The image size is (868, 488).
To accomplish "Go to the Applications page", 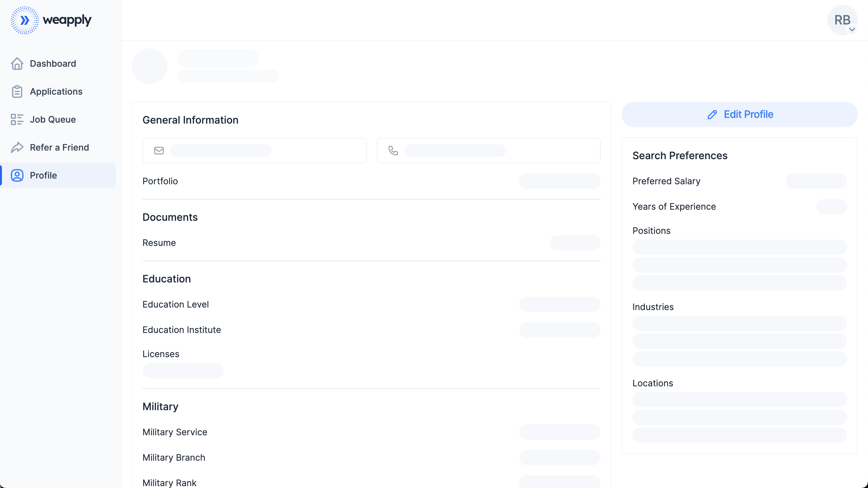I will click(x=56, y=91).
